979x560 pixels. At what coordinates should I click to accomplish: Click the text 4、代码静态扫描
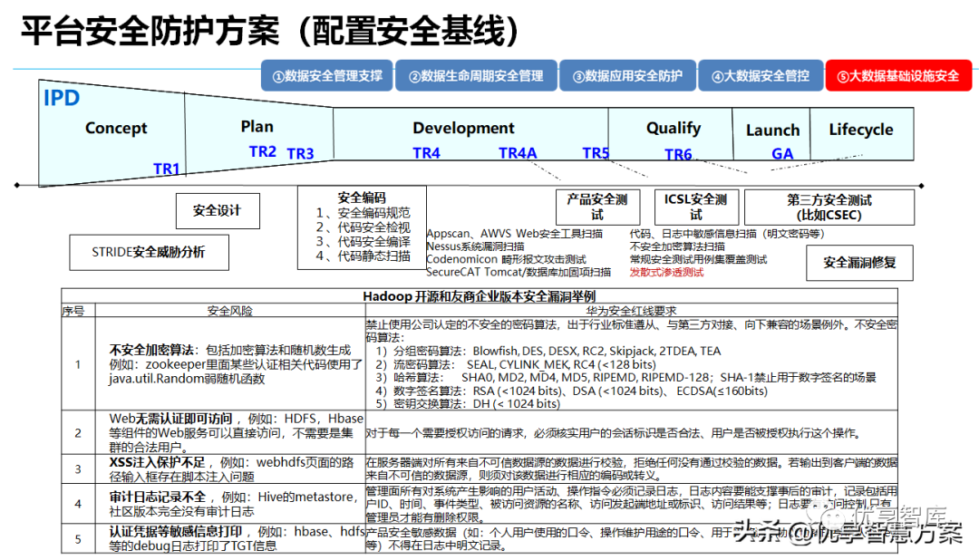click(363, 256)
